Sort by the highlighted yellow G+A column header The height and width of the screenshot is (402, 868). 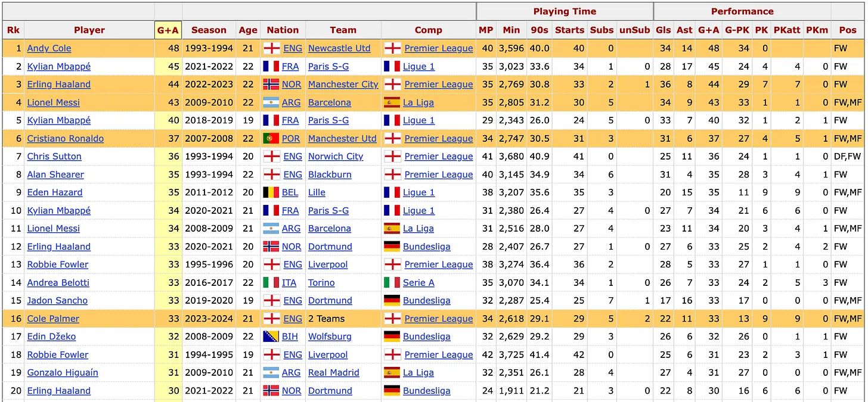168,30
